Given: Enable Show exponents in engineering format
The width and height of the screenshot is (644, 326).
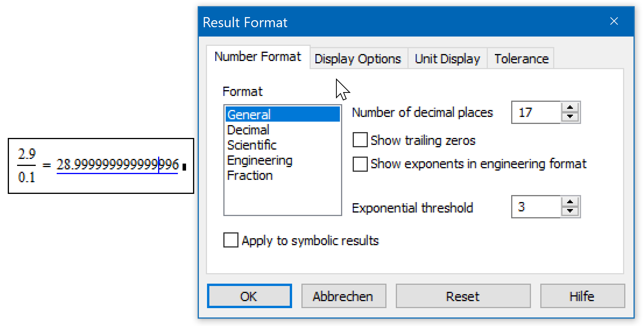Looking at the screenshot, I should [360, 164].
